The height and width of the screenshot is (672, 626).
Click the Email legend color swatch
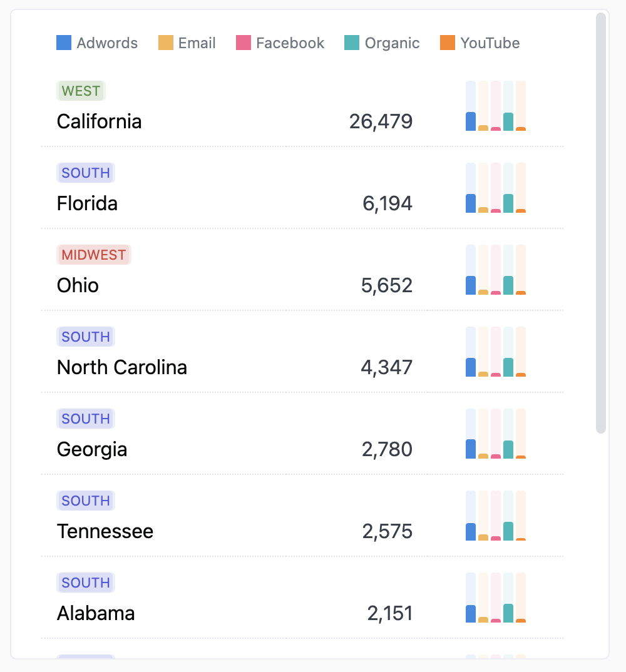pyautogui.click(x=166, y=43)
